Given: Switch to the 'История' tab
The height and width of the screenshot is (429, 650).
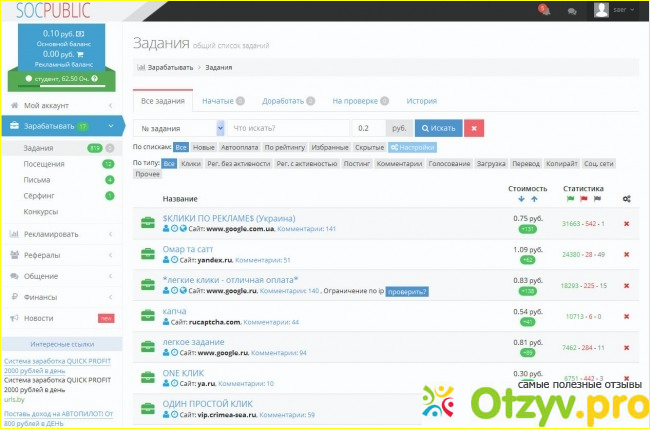Looking at the screenshot, I should [x=421, y=100].
